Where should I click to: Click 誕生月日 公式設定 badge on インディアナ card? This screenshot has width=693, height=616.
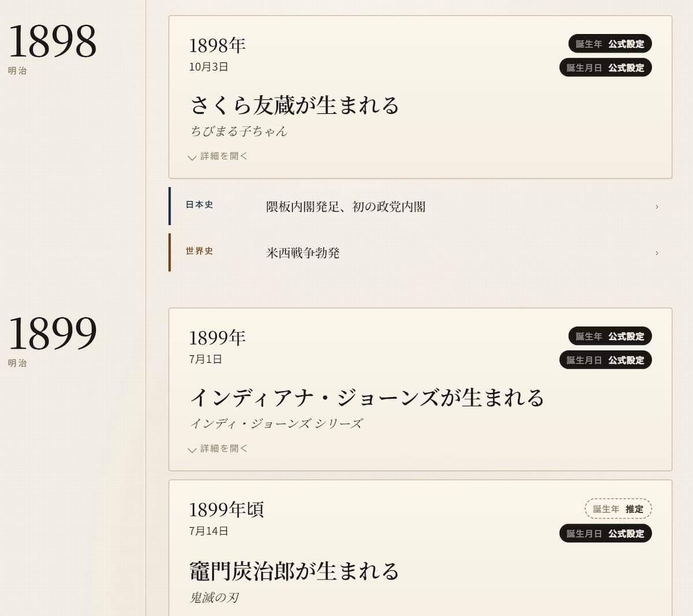tap(605, 360)
